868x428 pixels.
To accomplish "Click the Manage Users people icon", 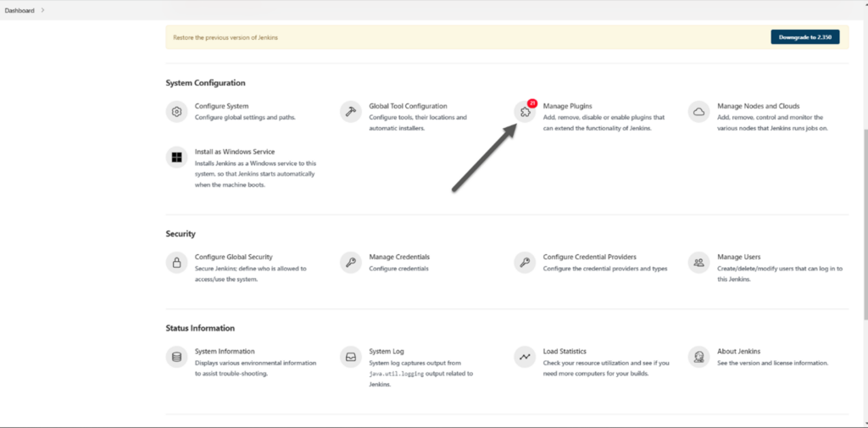I will 699,263.
